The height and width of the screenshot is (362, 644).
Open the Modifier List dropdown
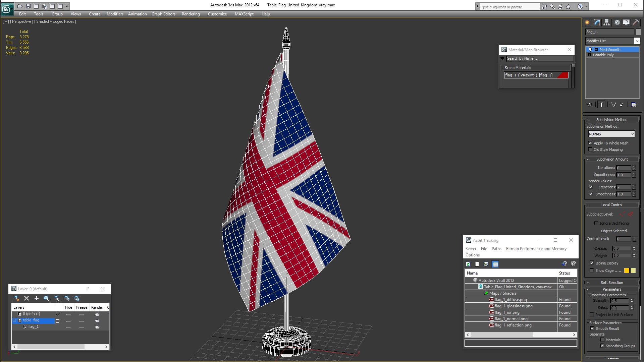[x=637, y=41]
